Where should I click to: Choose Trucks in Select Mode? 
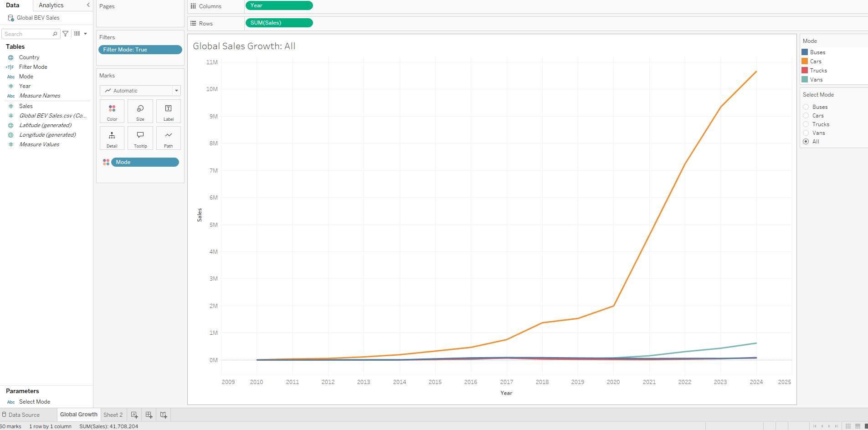click(806, 124)
